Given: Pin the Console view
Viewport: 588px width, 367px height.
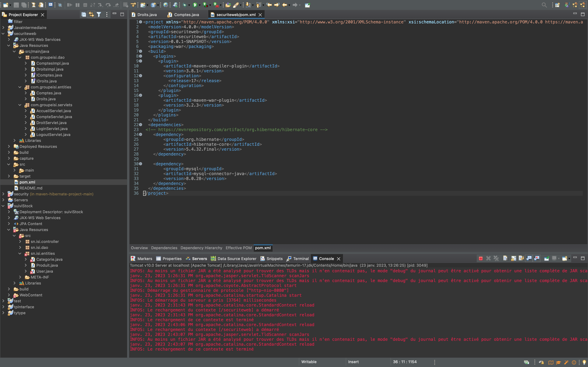Looking at the screenshot, I should (547, 258).
